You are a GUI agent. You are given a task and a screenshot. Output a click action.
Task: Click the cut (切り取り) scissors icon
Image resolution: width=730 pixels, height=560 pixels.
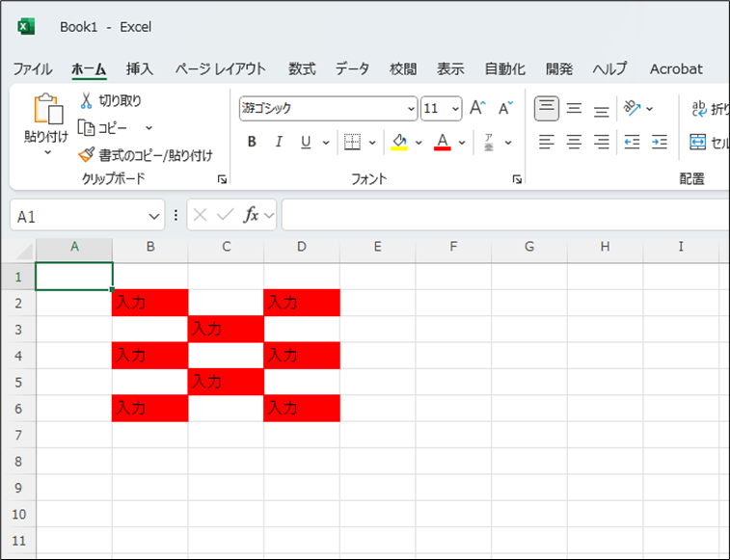tap(86, 100)
